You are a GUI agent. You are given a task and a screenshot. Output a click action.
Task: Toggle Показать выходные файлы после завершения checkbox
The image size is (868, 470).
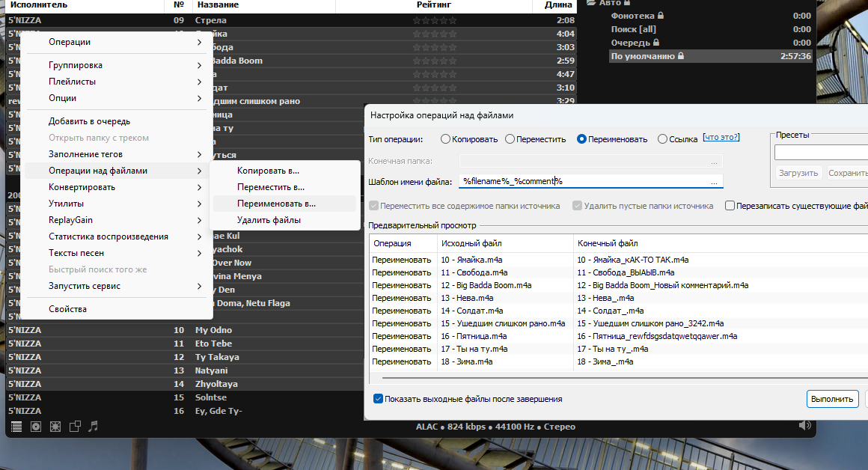click(x=378, y=399)
